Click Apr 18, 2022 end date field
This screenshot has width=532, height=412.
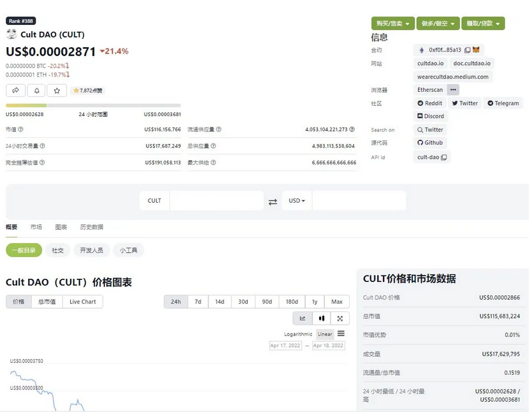pos(328,346)
